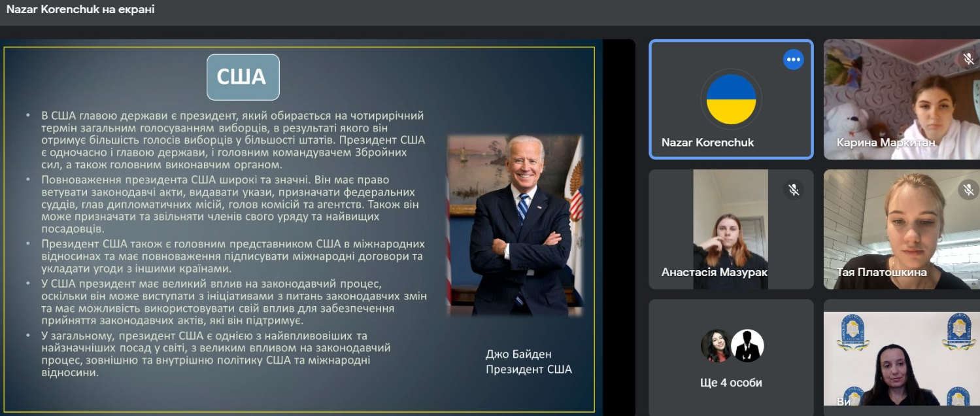
Task: Click the woman's avatar in Ще 4 особи tile
Action: pyautogui.click(x=716, y=345)
